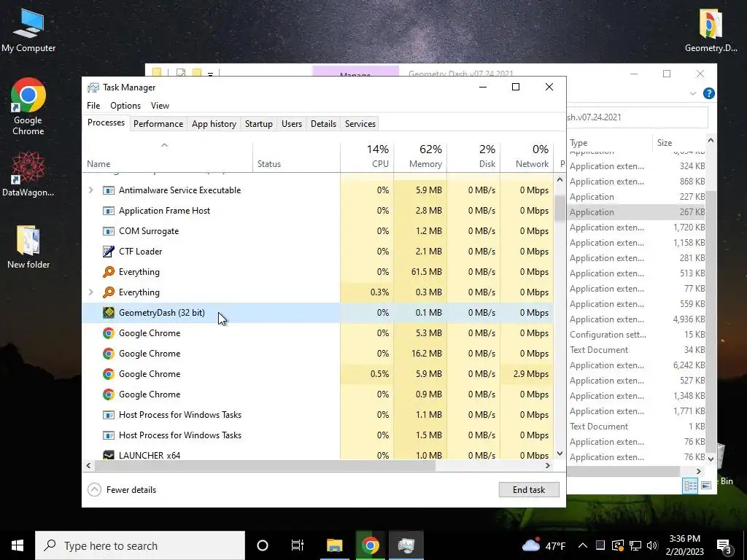The image size is (747, 560).
Task: Open Cortana from the taskbar
Action: (x=262, y=545)
